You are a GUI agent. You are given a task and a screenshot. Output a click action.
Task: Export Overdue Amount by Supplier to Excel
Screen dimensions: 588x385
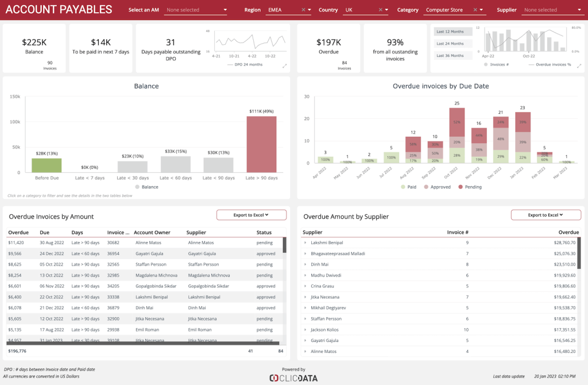point(545,215)
